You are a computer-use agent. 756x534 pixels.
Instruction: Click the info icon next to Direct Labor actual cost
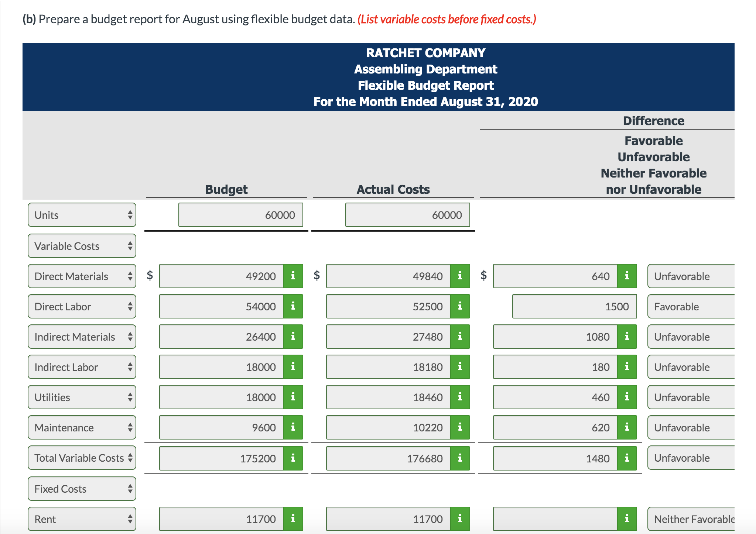[x=460, y=306]
